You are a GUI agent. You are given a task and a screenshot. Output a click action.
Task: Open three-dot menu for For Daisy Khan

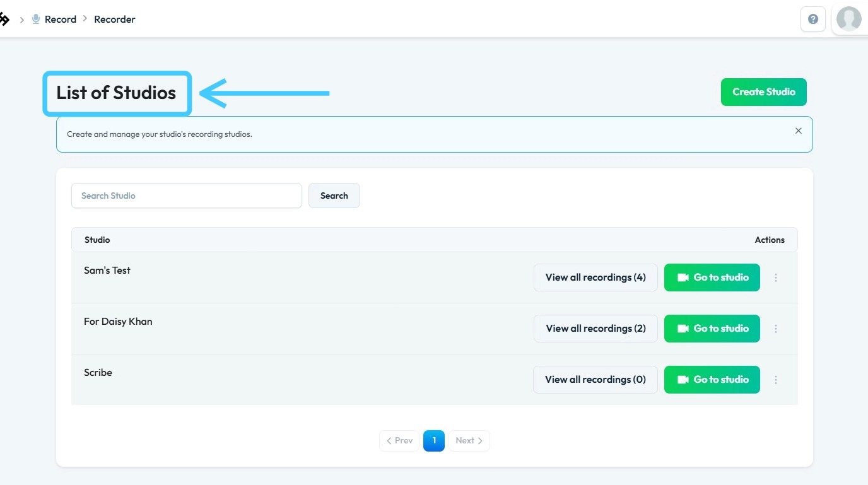(x=776, y=329)
